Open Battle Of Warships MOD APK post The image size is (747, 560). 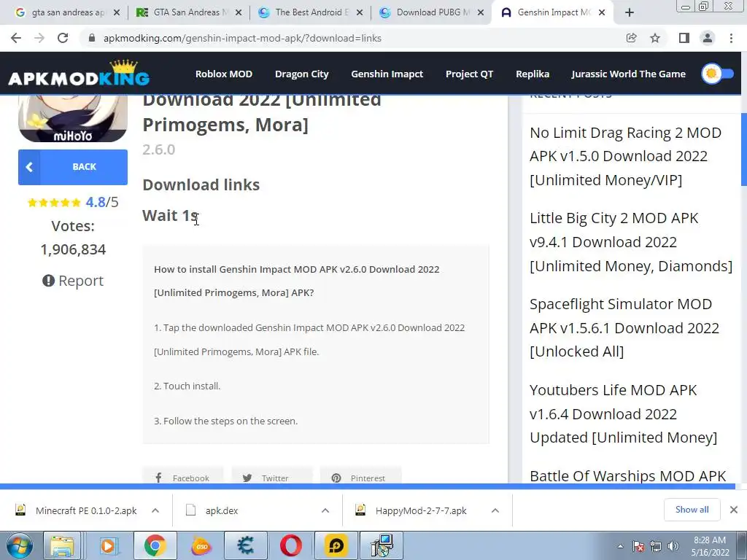[x=628, y=475]
